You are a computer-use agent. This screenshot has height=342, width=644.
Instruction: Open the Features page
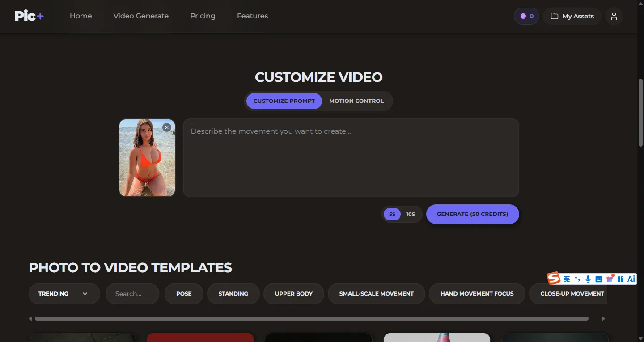pos(253,16)
